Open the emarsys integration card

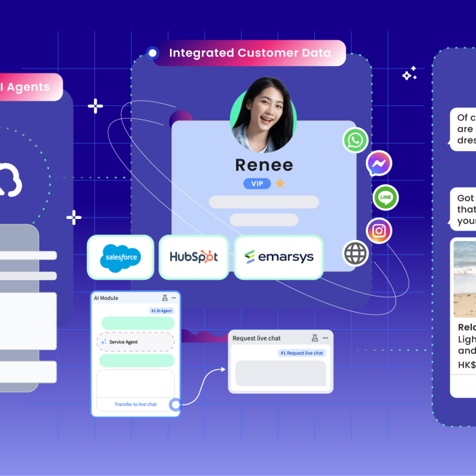[x=279, y=258]
